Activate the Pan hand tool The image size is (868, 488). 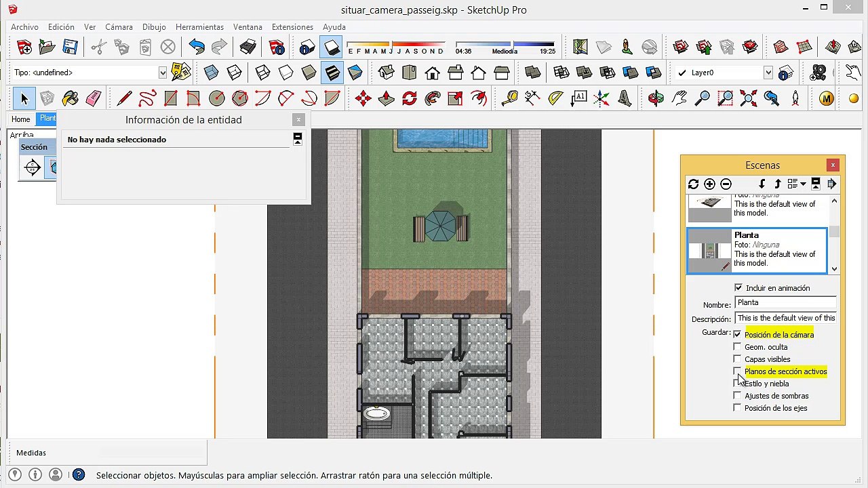point(679,99)
